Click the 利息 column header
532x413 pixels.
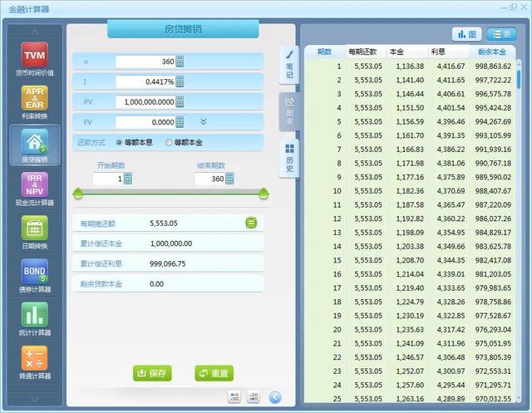click(x=448, y=52)
